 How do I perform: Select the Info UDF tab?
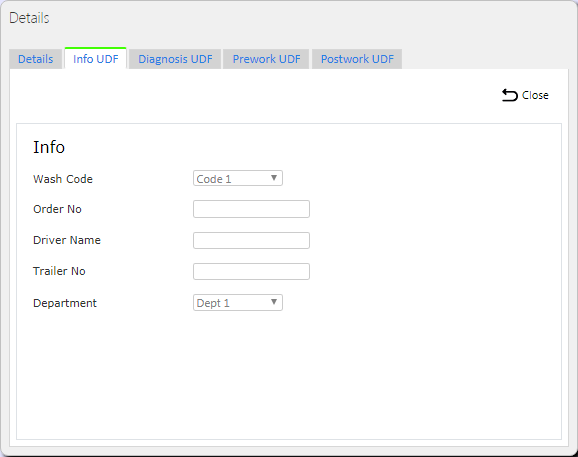[x=96, y=59]
